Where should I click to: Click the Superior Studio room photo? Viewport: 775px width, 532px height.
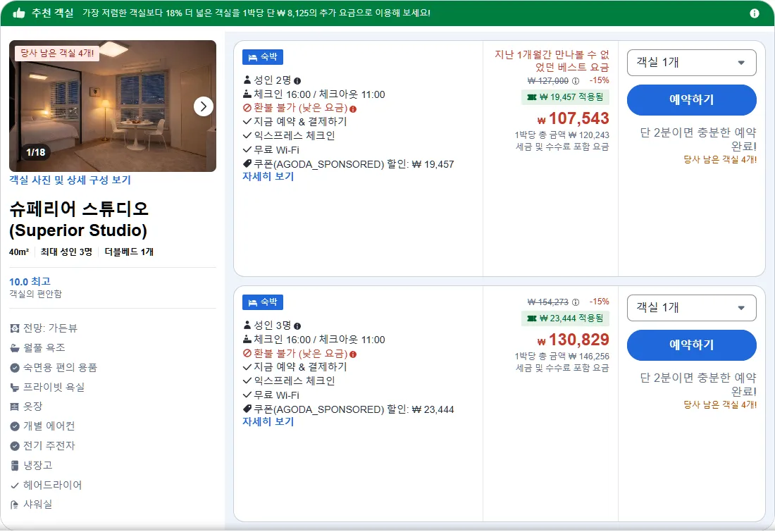[113, 106]
